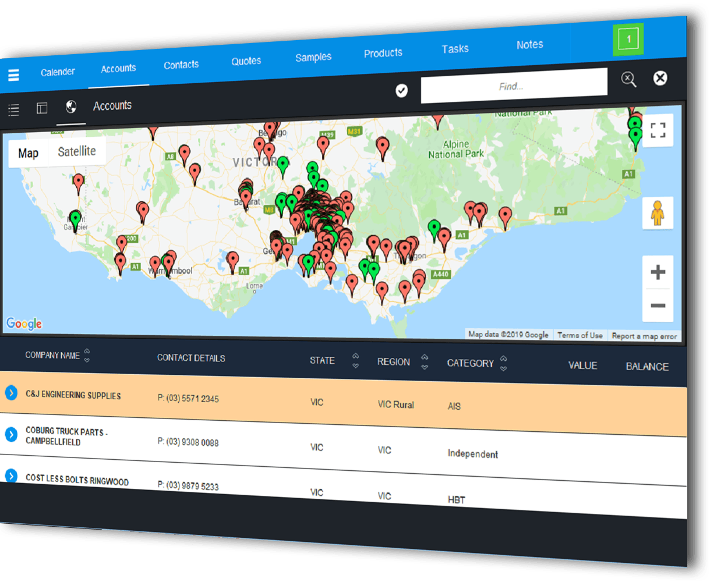This screenshot has width=728, height=582.
Task: Sort by Region column arrows
Action: (425, 362)
